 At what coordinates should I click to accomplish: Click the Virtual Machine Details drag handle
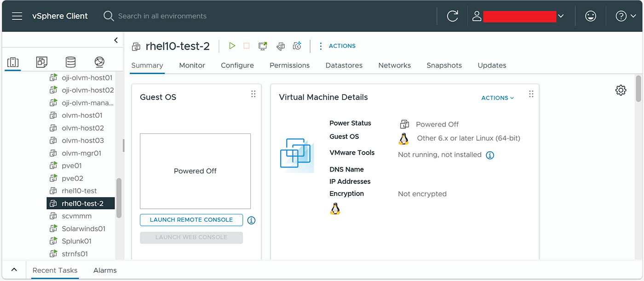pyautogui.click(x=531, y=94)
